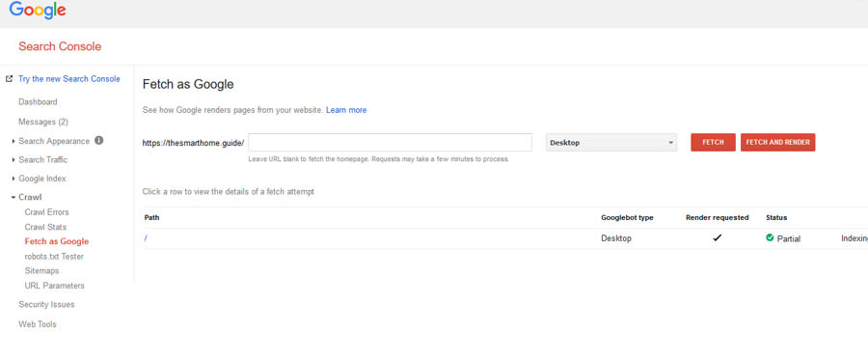Open Search Console home link

click(60, 46)
